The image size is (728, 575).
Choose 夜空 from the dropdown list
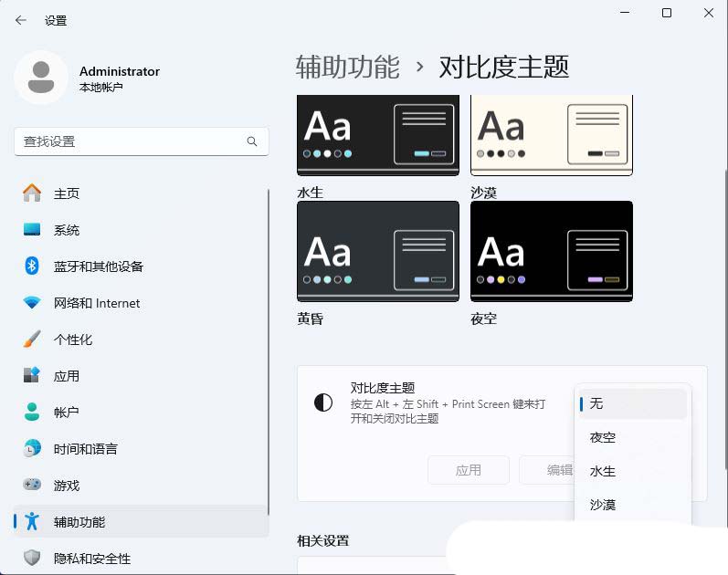(633, 437)
